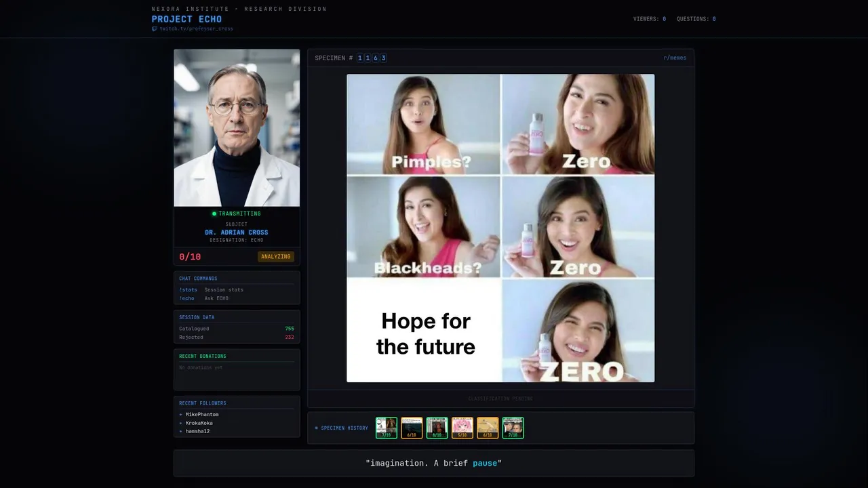The image size is (868, 488).
Task: Click the highlighted word "pause" in the caption
Action: [485, 463]
